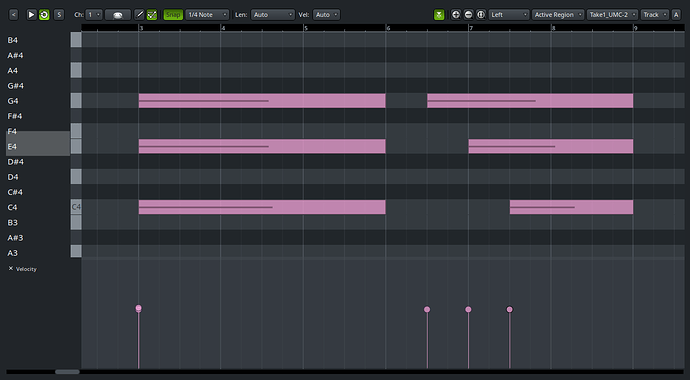Click the F4 pitch label

click(x=12, y=131)
